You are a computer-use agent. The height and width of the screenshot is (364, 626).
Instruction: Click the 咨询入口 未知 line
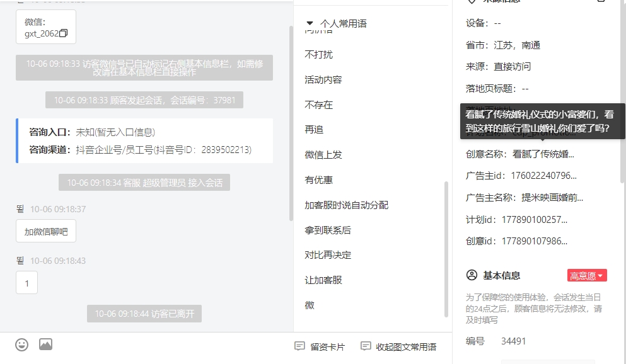coord(92,132)
